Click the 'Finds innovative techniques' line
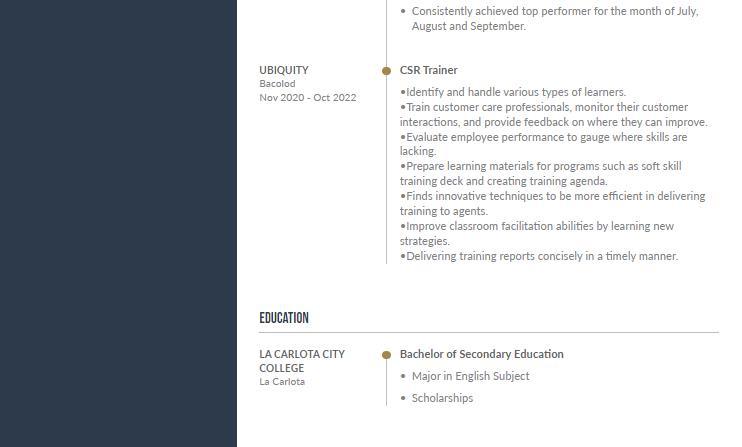The width and height of the screenshot is (742, 447). coord(552,203)
